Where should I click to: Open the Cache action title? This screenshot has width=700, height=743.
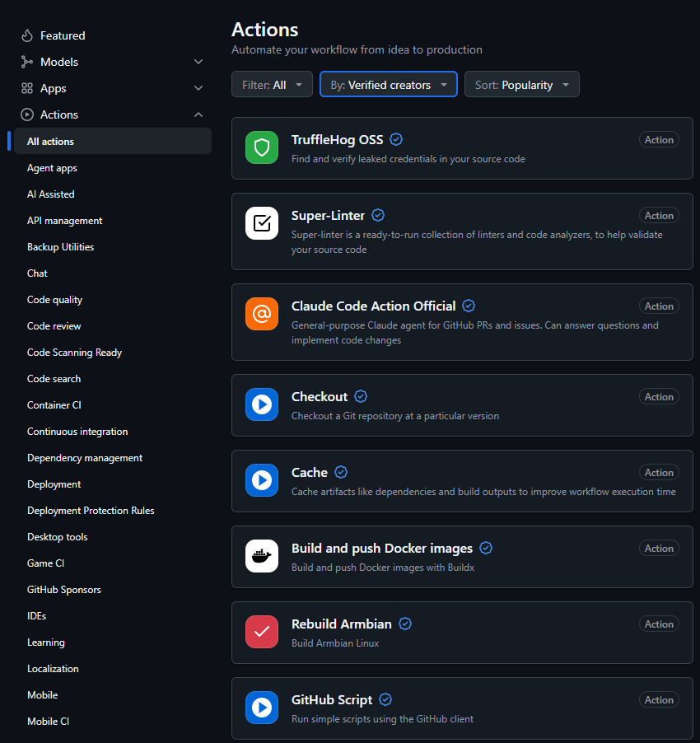(x=310, y=473)
